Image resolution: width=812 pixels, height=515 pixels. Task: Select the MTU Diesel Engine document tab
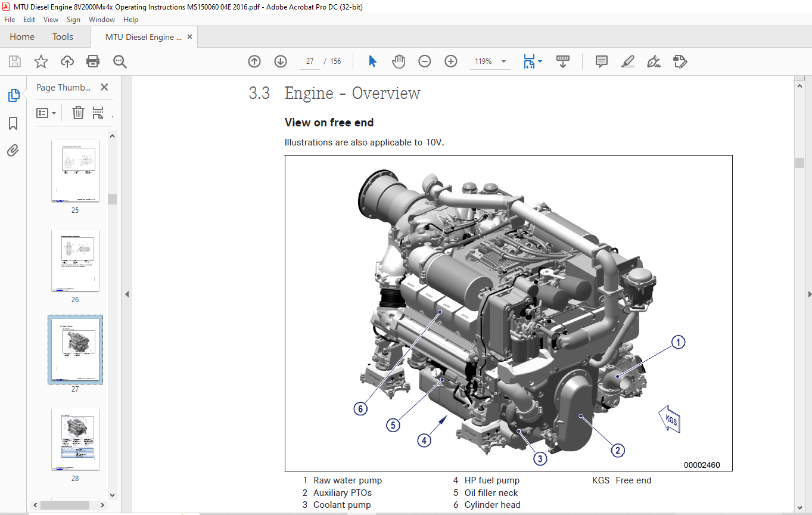[x=144, y=37]
